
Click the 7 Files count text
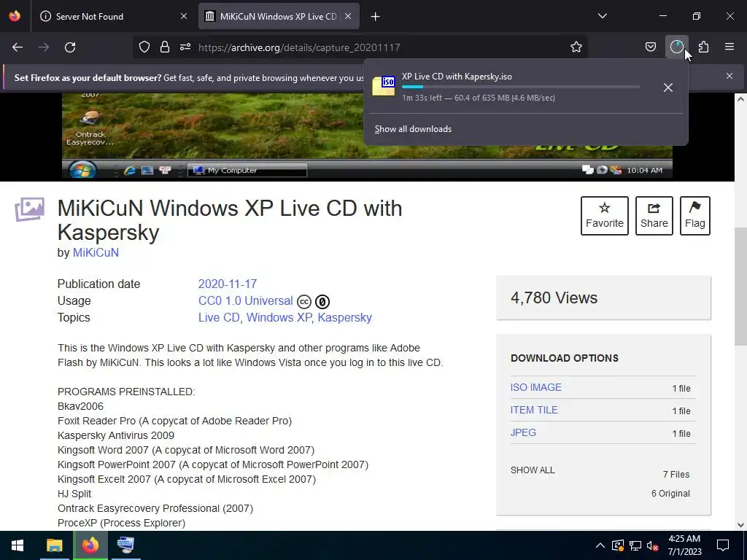point(676,474)
